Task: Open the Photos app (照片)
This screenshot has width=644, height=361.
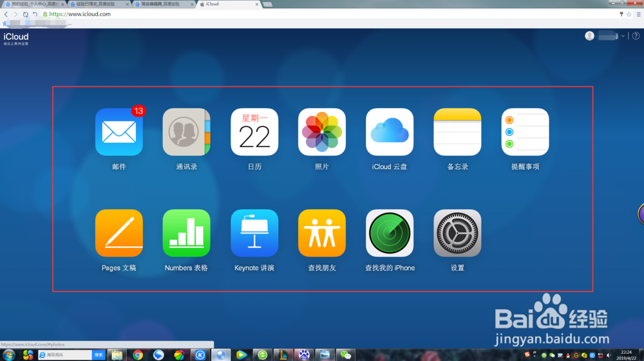Action: (x=322, y=132)
